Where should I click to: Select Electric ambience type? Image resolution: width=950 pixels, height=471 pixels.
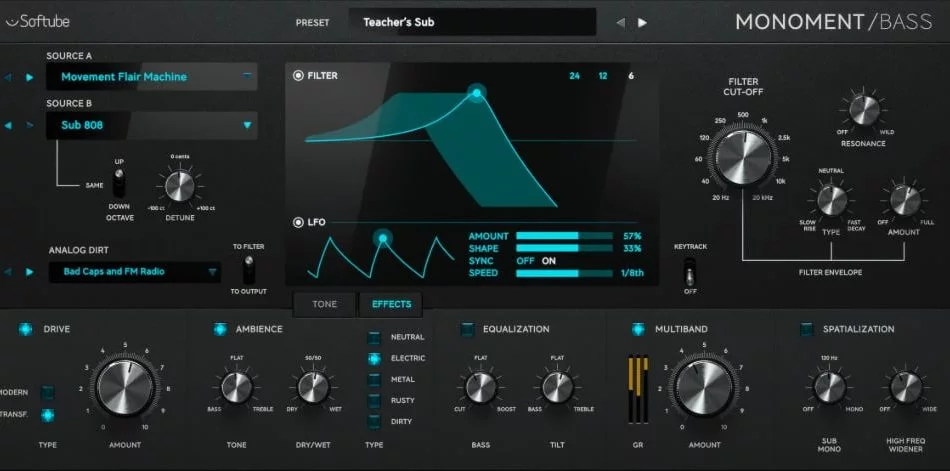click(x=374, y=358)
